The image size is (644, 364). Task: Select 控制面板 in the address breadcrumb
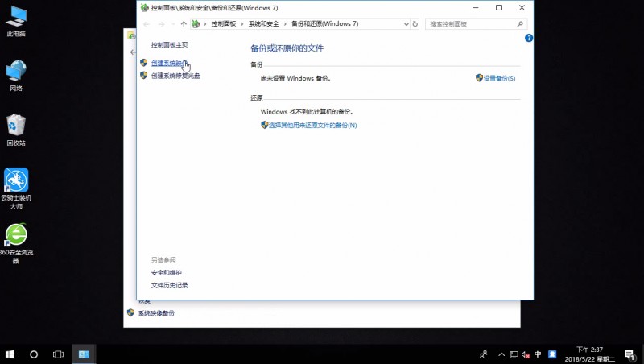pyautogui.click(x=224, y=24)
